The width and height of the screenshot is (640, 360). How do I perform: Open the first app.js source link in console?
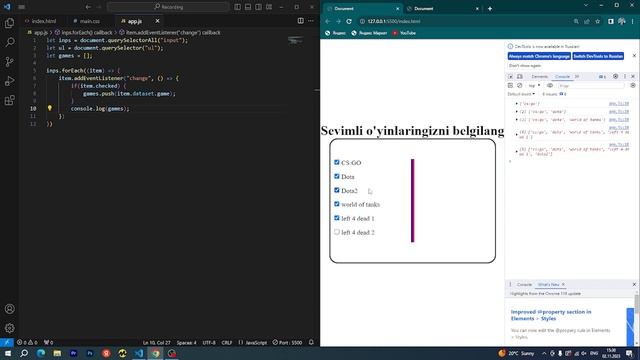click(619, 104)
